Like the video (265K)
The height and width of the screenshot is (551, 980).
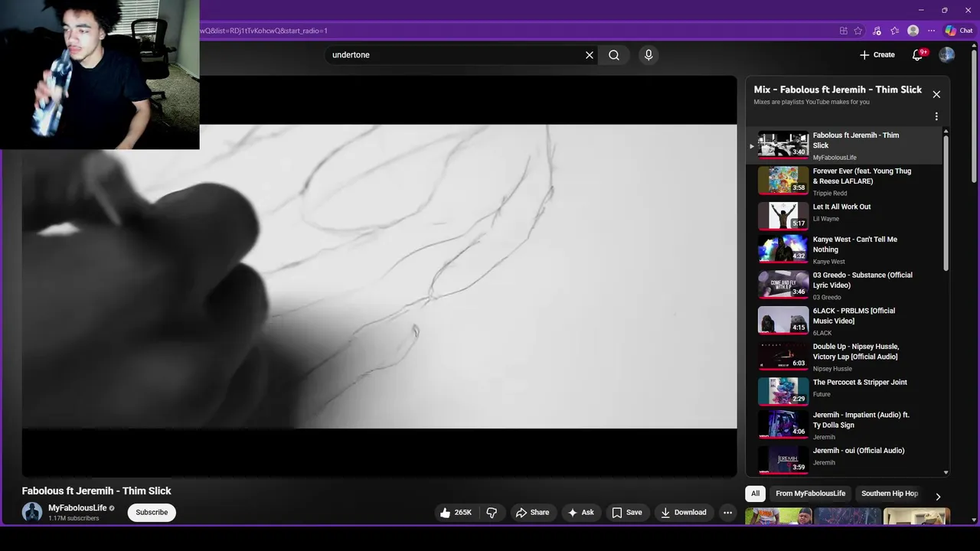point(456,513)
